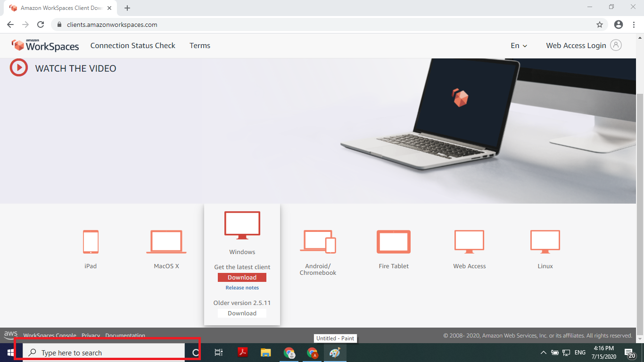Viewport: 644px width, 362px height.
Task: Click the network tray icon
Action: 566,353
